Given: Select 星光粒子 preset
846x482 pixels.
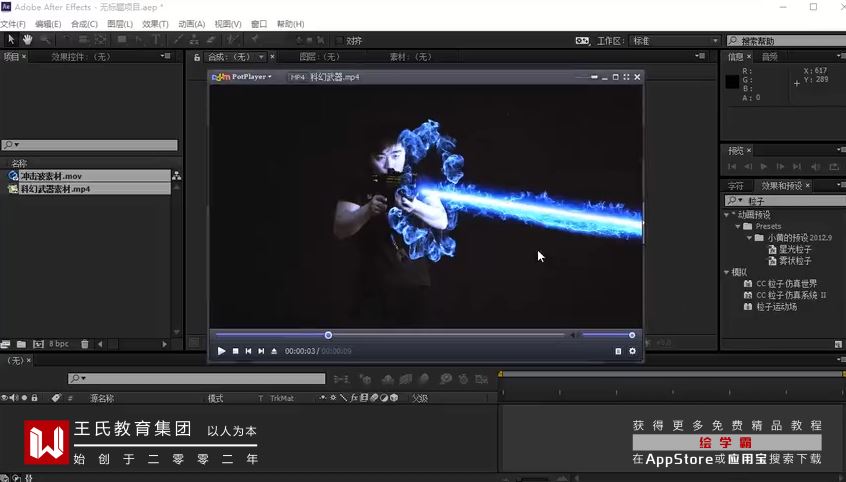Looking at the screenshot, I should 795,249.
